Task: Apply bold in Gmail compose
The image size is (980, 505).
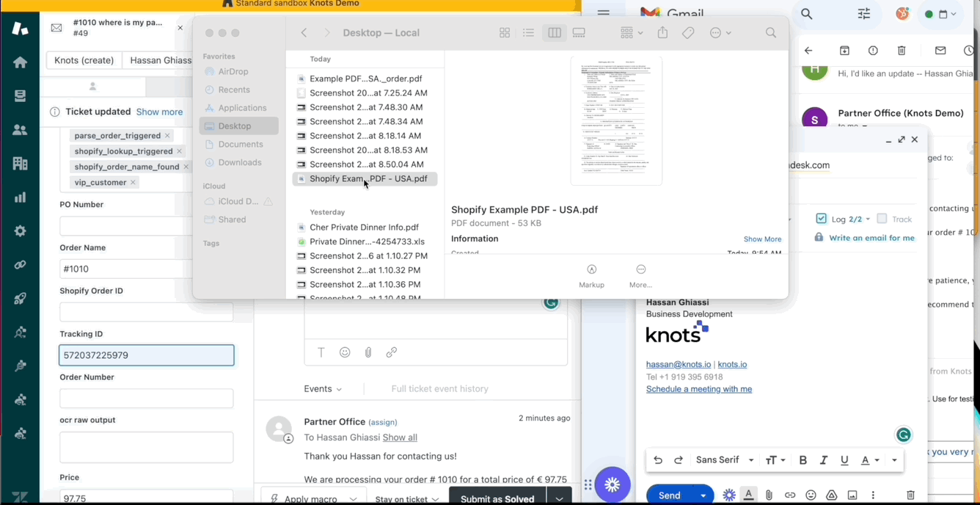Action: 802,460
